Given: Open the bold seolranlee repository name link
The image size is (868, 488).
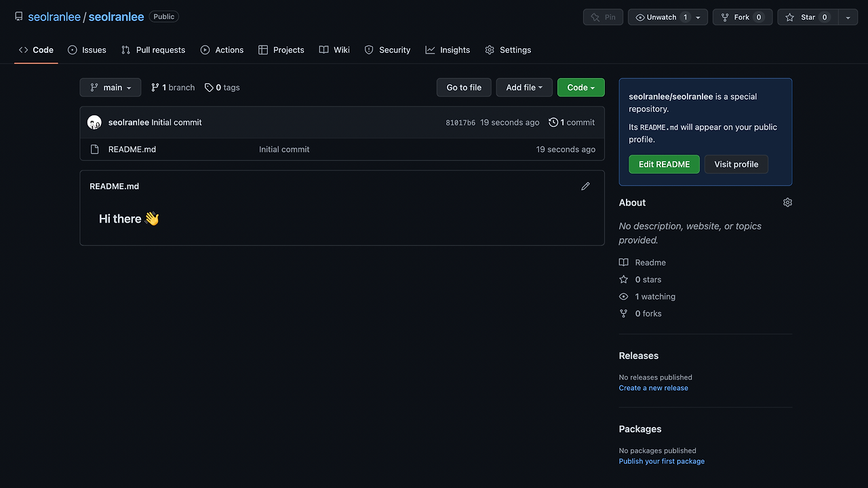Looking at the screenshot, I should (x=116, y=17).
